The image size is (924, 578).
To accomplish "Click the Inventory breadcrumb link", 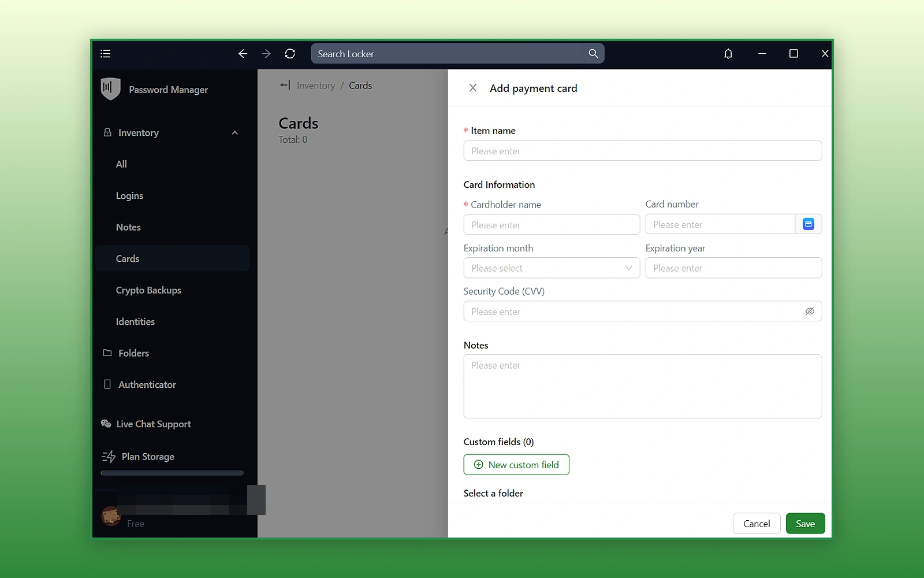I will [x=316, y=86].
